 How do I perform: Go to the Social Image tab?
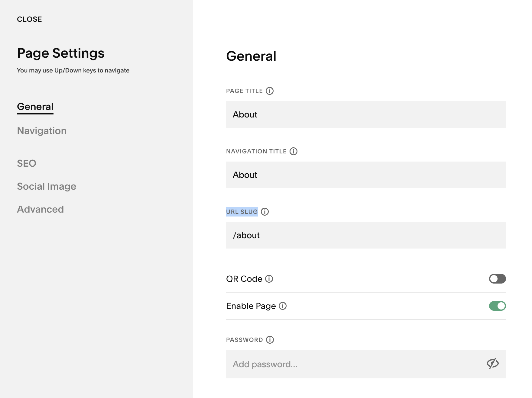47,186
